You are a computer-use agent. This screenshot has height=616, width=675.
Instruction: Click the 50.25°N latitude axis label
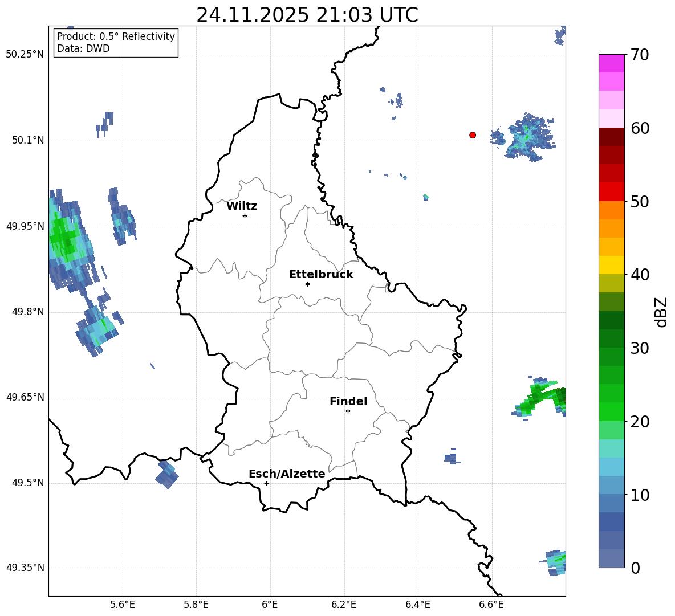point(25,55)
